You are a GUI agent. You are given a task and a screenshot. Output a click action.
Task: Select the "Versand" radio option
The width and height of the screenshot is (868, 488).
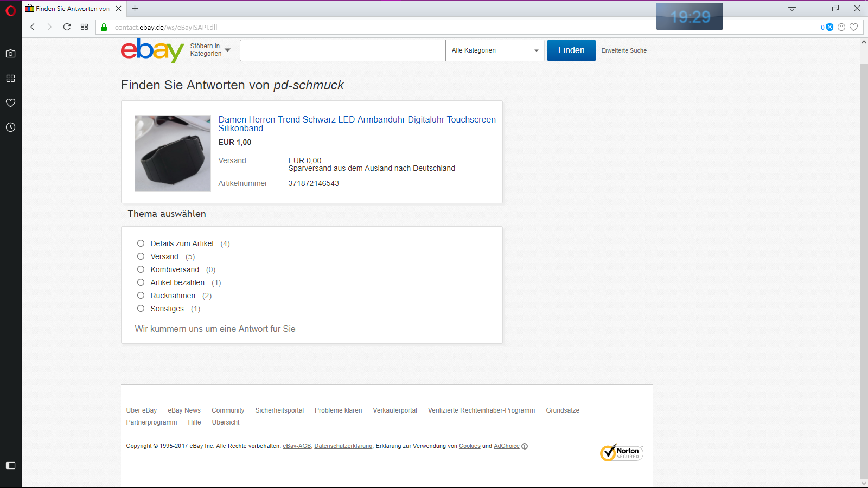[141, 256]
